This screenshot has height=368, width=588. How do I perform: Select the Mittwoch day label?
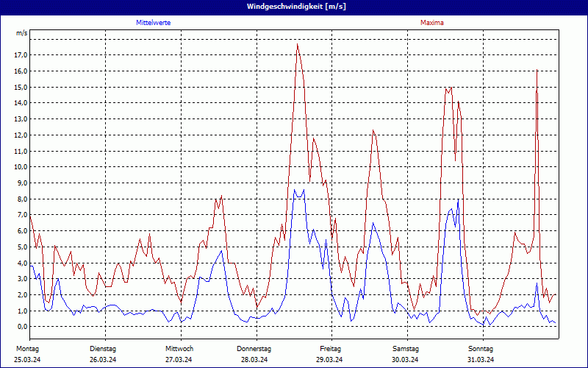(179, 348)
